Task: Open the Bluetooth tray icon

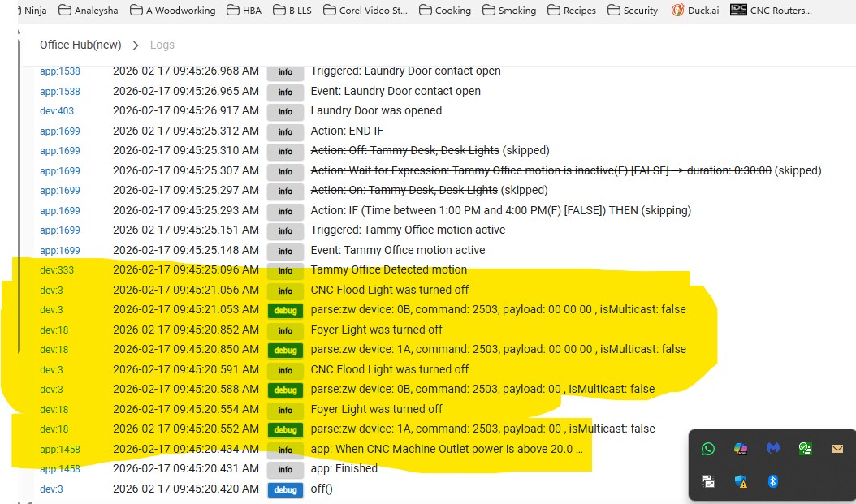Action: [x=773, y=481]
